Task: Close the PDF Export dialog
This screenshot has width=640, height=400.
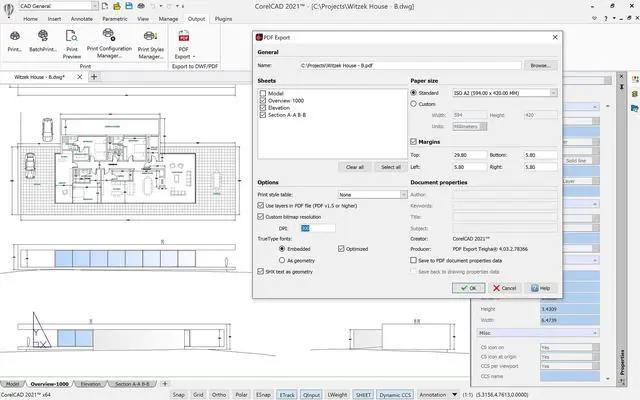Action: pyautogui.click(x=555, y=37)
